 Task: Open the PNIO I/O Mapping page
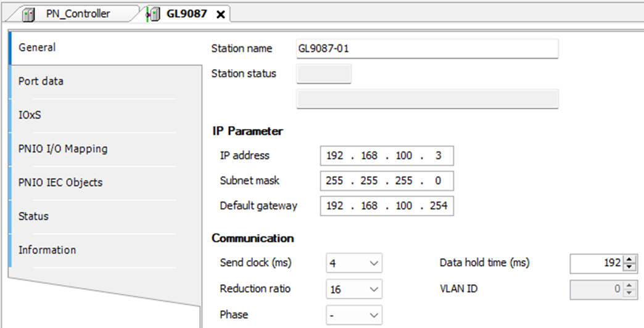tap(62, 149)
